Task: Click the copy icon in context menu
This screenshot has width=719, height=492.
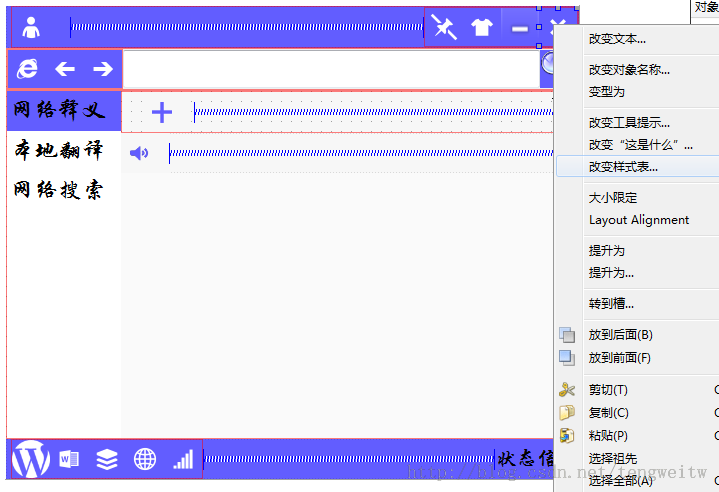Action: tap(567, 413)
